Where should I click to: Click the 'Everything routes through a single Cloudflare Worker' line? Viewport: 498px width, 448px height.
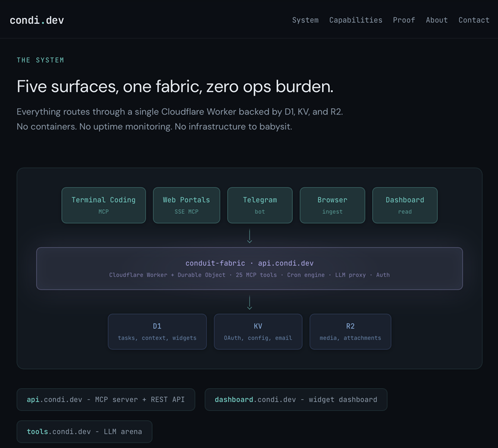[179, 112]
